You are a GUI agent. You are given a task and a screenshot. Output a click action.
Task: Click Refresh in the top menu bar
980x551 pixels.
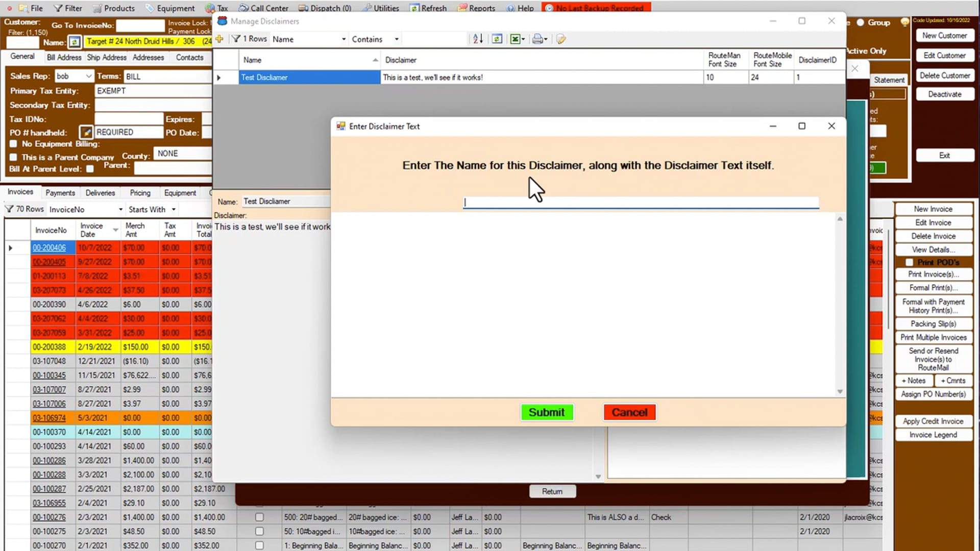click(x=429, y=8)
